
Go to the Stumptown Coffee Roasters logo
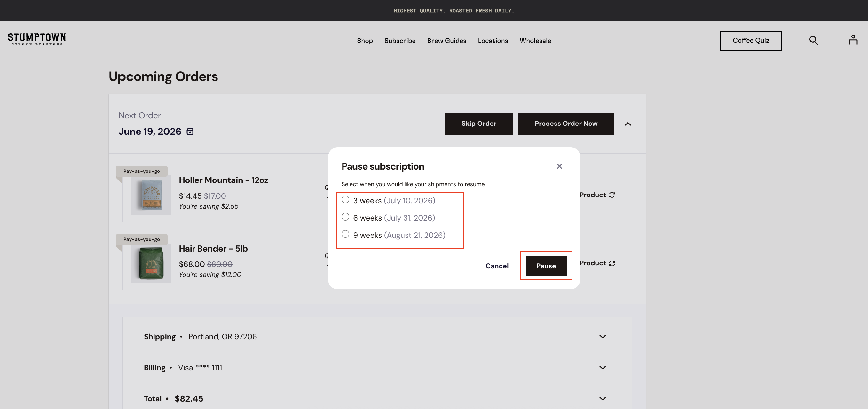pos(37,39)
